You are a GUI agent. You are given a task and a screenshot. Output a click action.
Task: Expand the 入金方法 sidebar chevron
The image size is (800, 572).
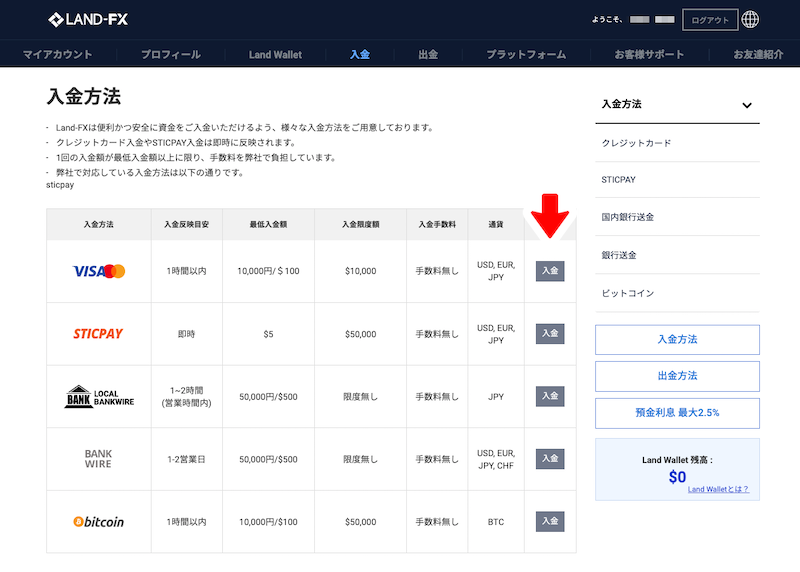pos(746,105)
